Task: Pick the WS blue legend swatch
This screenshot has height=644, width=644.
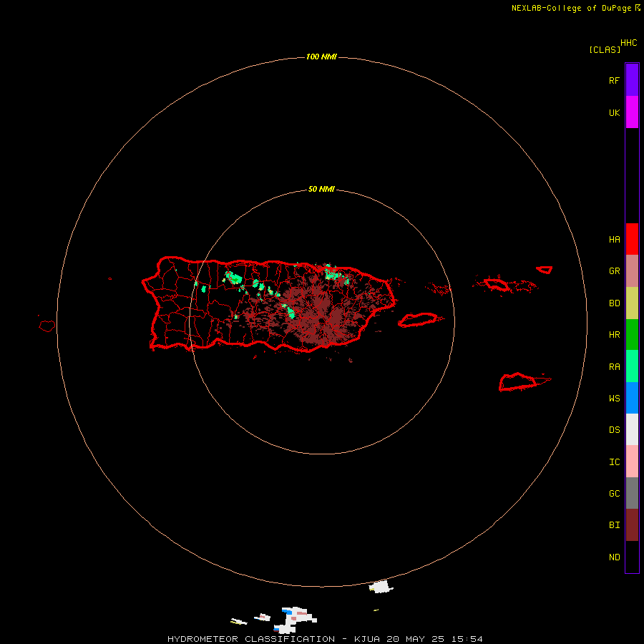Action: [632, 398]
